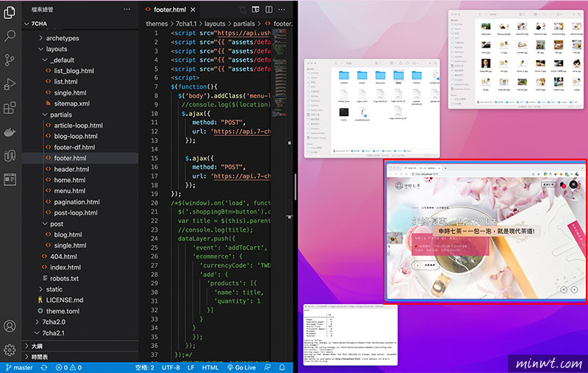588x373 pixels.
Task: Open article-loop.html in explorer
Action: [x=80, y=126]
